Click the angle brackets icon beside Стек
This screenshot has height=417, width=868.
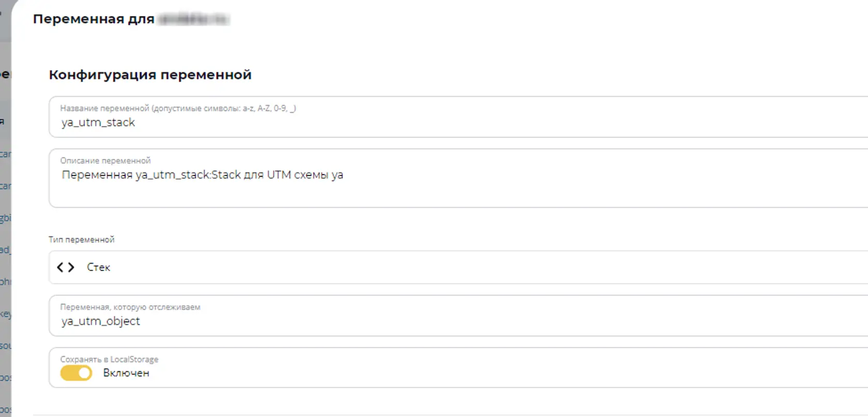click(66, 267)
